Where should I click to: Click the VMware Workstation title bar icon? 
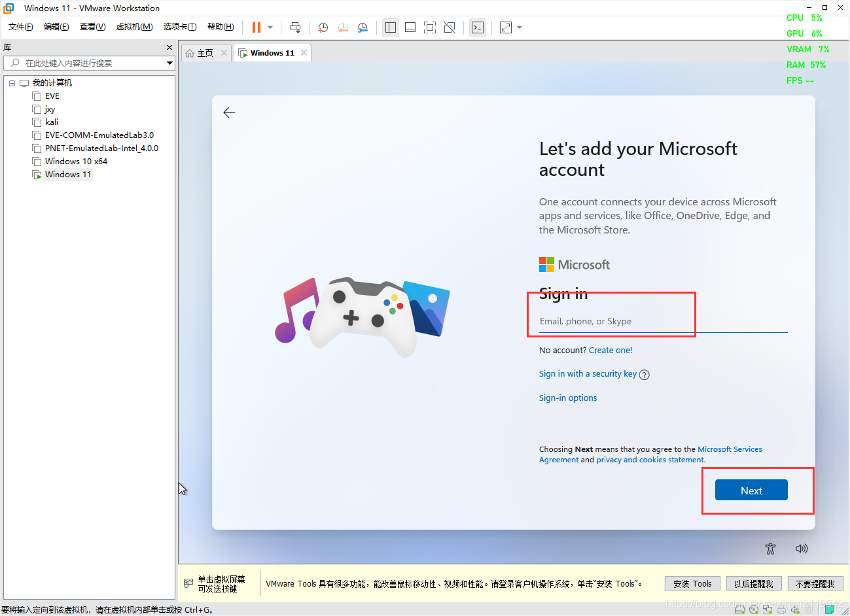click(x=9, y=8)
